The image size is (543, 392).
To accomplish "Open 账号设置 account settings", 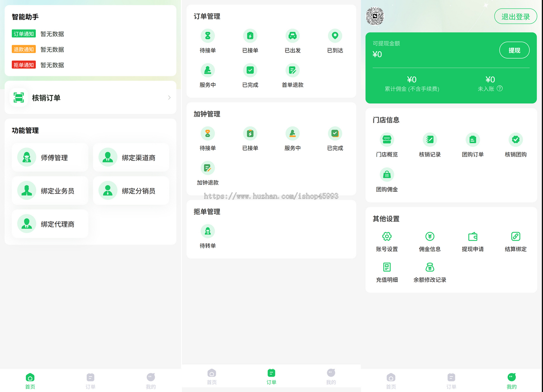I will coord(387,236).
